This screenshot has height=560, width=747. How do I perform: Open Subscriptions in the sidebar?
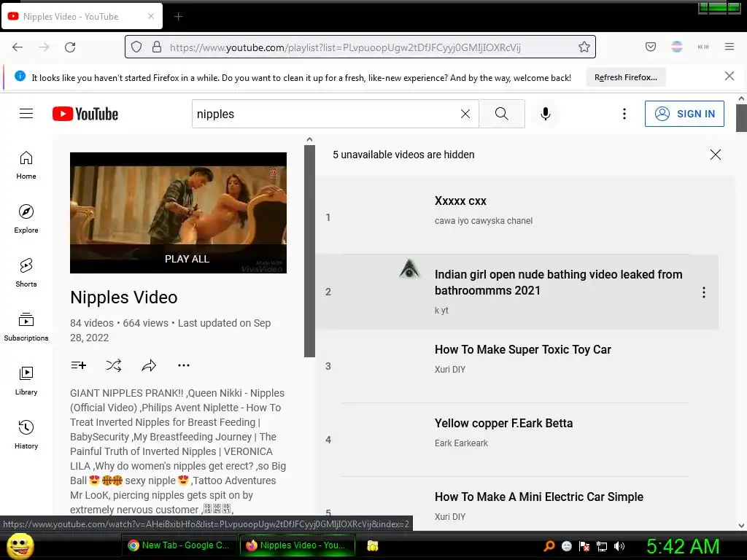(26, 327)
